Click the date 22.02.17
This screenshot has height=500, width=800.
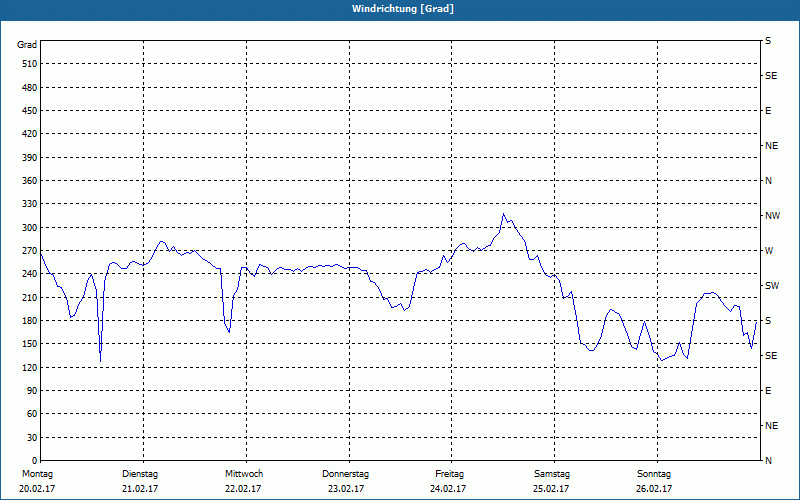point(243,489)
